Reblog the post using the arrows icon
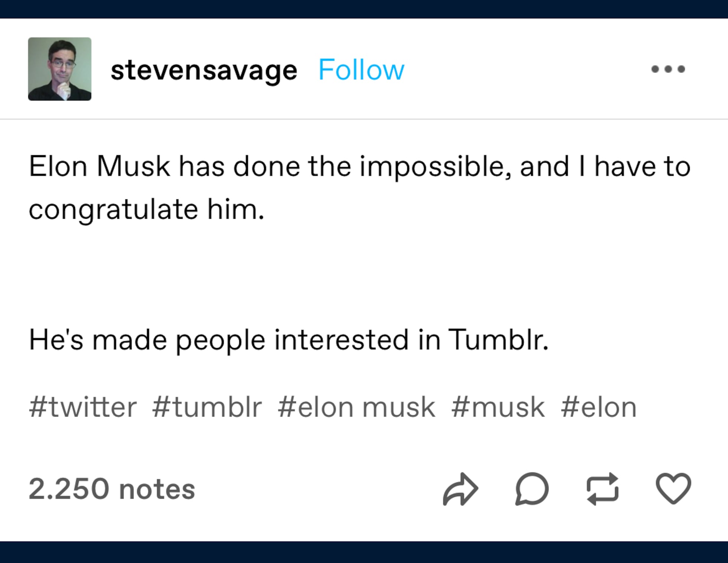Image resolution: width=728 pixels, height=563 pixels. [602, 489]
